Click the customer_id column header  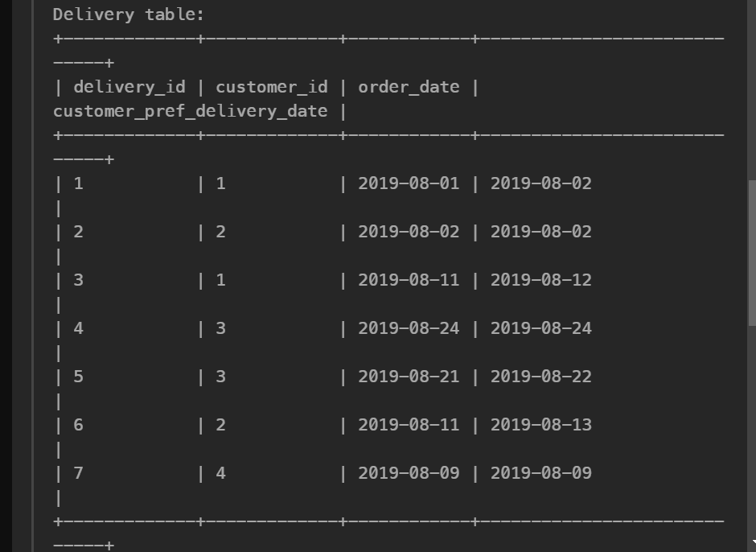[x=272, y=88]
